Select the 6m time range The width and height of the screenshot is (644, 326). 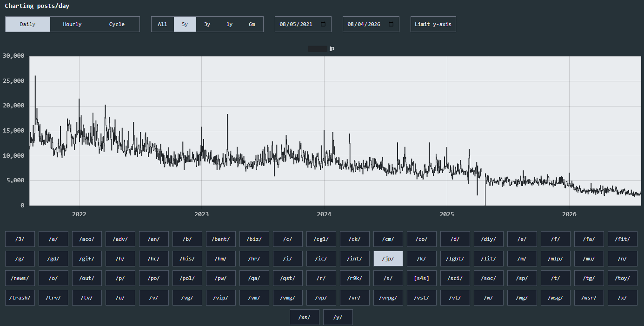(252, 24)
